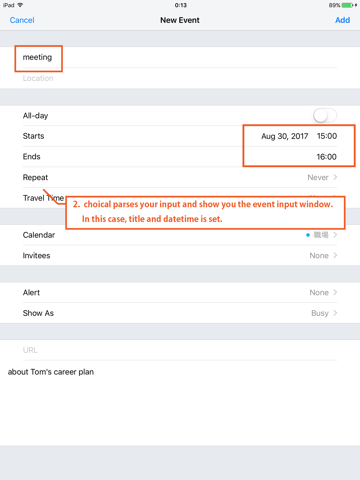
Task: Select the Location field
Action: (180, 78)
